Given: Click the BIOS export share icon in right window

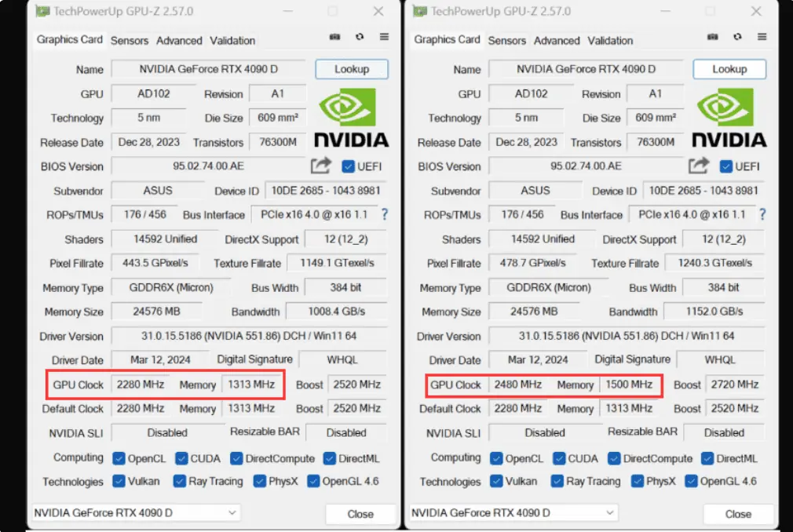Looking at the screenshot, I should (x=699, y=166).
